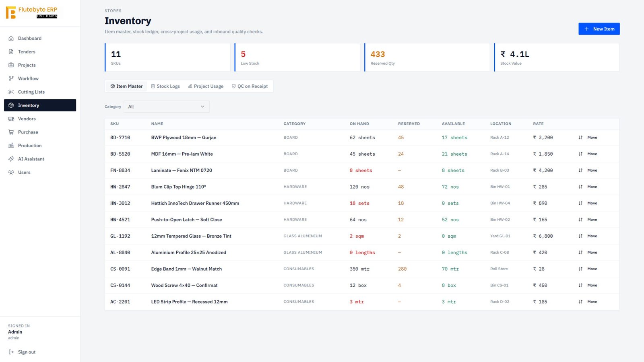Select SKU cell BD-7710
Viewport: 644px width, 362px height.
pyautogui.click(x=120, y=138)
